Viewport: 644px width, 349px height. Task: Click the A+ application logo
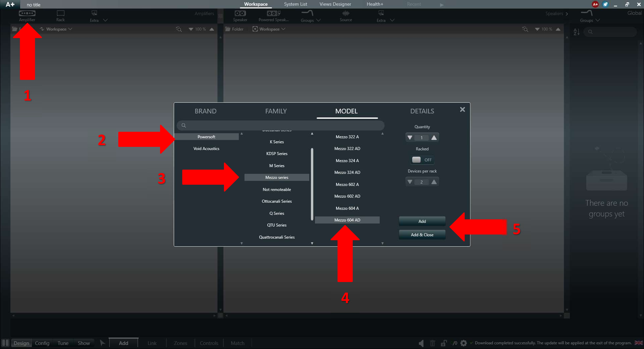click(x=10, y=4)
